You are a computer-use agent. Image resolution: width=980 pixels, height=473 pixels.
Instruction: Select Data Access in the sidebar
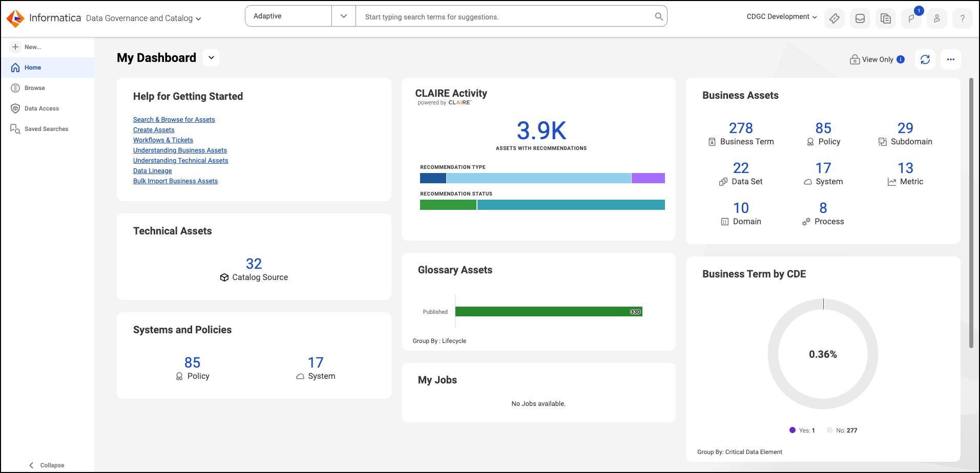(x=47, y=109)
